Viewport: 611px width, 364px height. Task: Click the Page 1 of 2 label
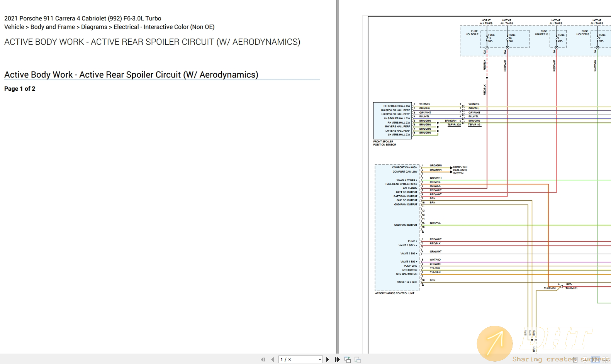point(20,88)
